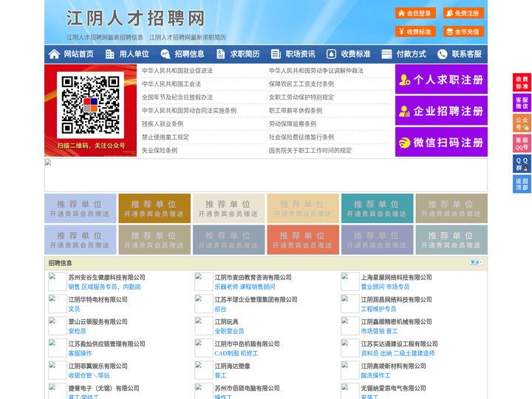Open 职场资讯 menu item

[300, 54]
